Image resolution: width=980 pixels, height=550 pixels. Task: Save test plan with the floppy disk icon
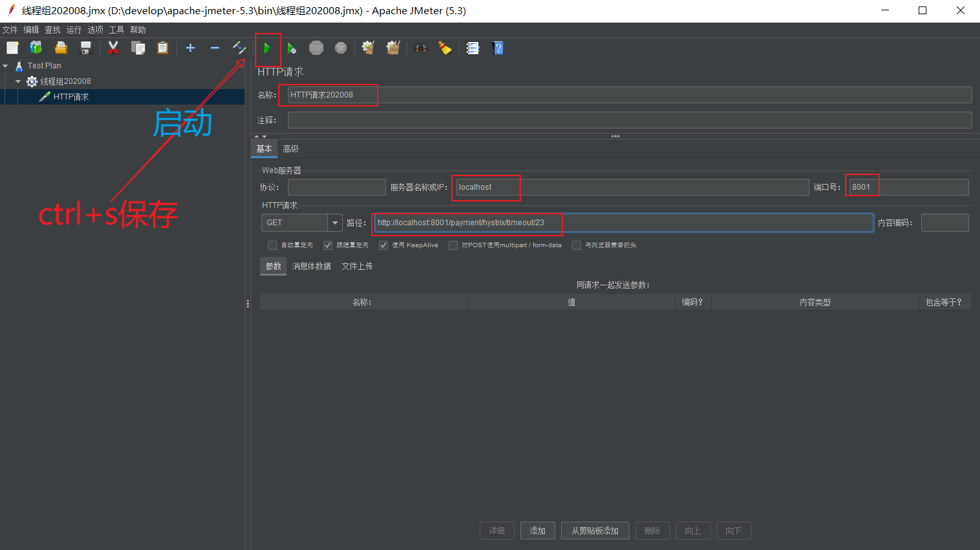85,48
